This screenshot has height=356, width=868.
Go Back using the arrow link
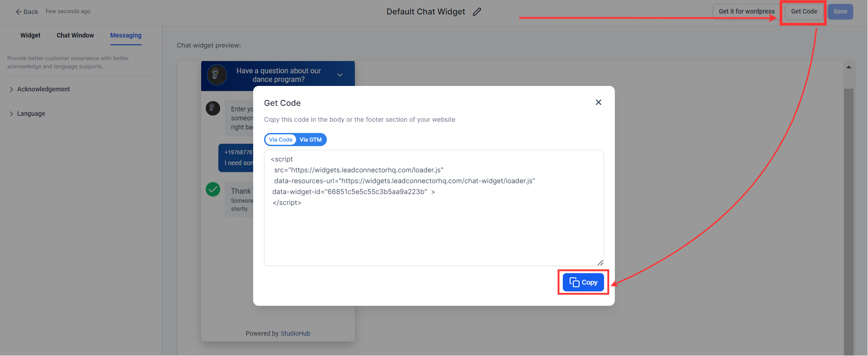27,12
